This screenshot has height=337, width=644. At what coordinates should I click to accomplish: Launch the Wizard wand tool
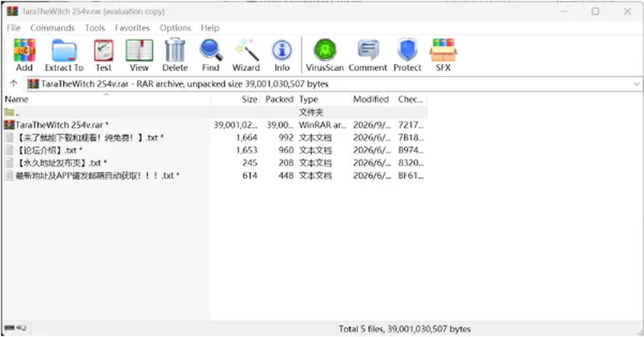coord(246,55)
